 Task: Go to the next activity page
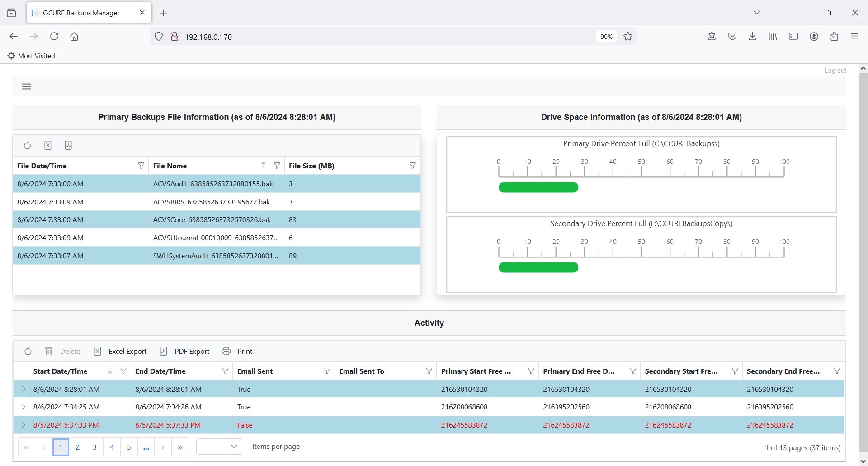coord(163,447)
